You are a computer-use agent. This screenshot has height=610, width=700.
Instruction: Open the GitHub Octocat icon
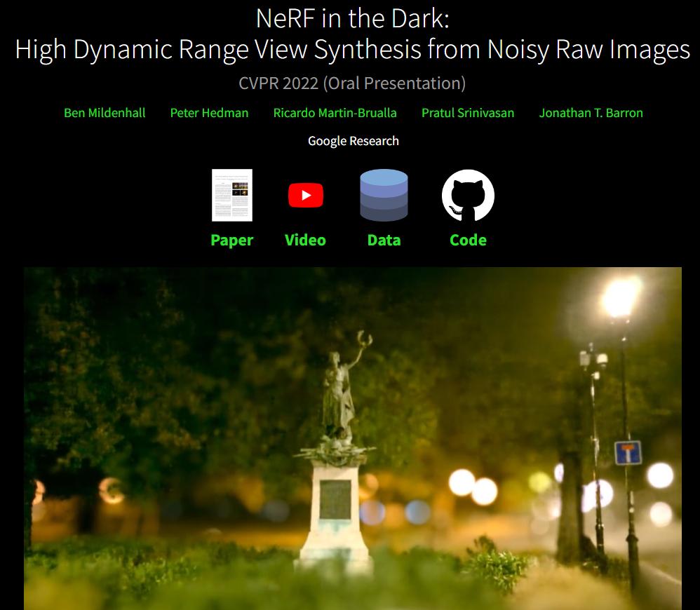(x=468, y=195)
